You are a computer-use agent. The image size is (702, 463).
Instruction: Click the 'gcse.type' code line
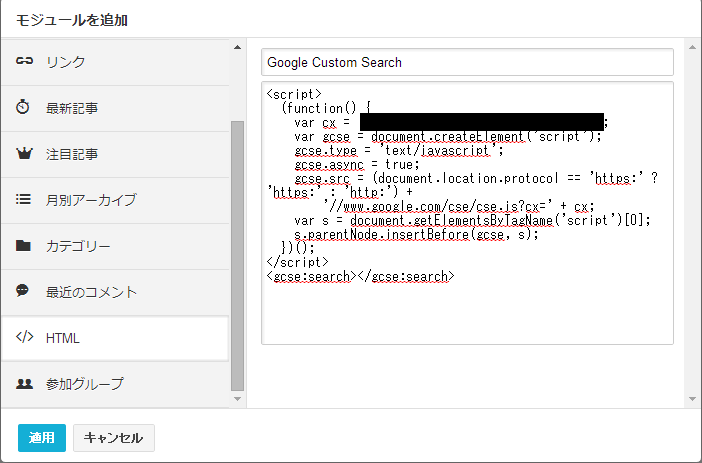[398, 150]
